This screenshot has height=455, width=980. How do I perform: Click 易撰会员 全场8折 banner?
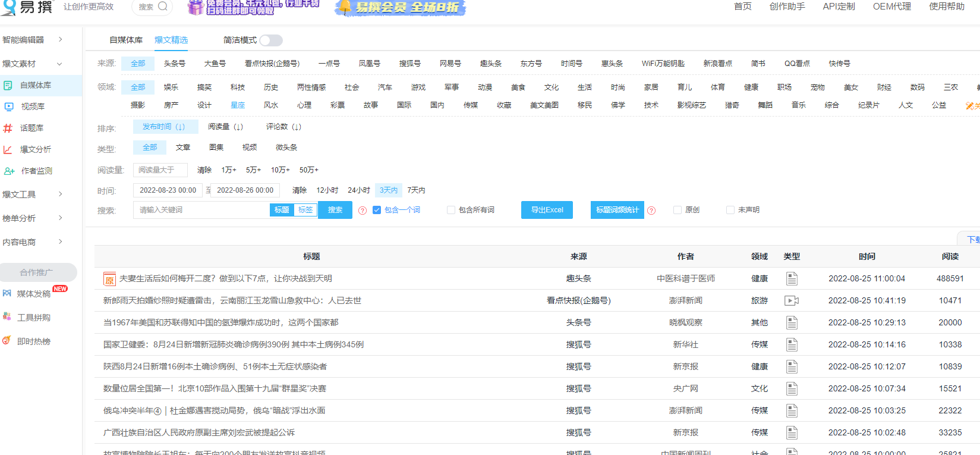pos(401,7)
